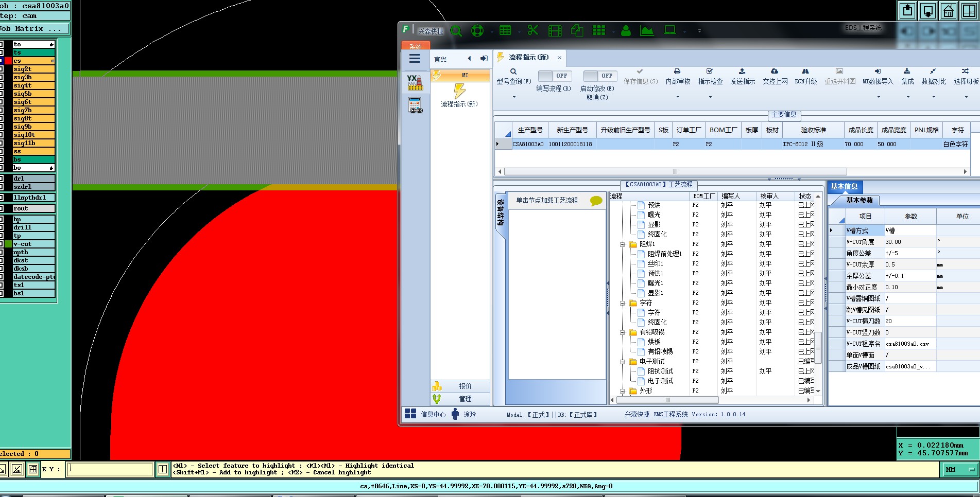Click the green user profile icon
Screen dimensions: 980x497
point(626,31)
